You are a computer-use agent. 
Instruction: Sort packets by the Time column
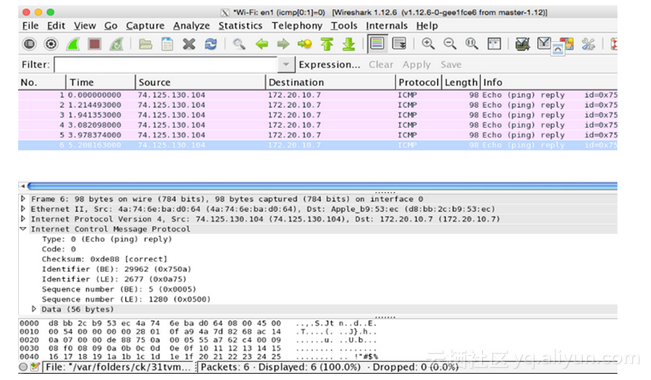coord(100,82)
